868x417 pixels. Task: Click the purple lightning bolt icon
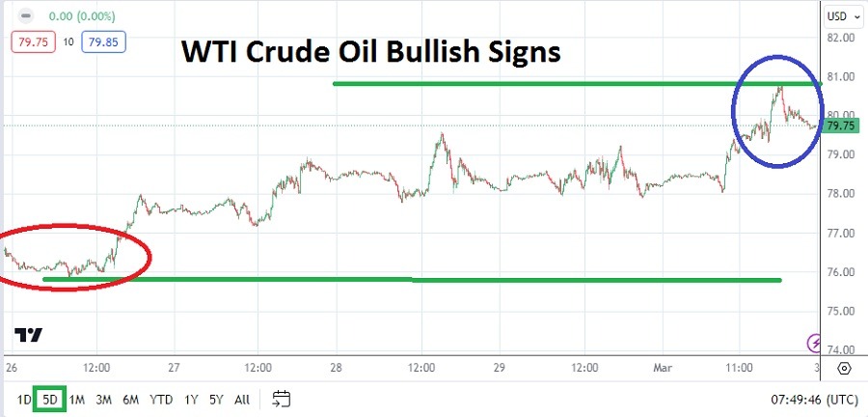coord(816,343)
